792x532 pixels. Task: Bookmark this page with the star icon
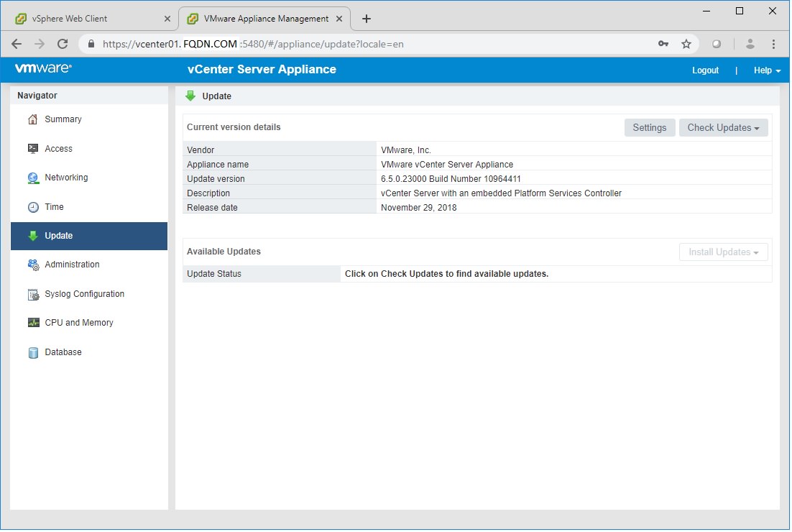point(686,44)
